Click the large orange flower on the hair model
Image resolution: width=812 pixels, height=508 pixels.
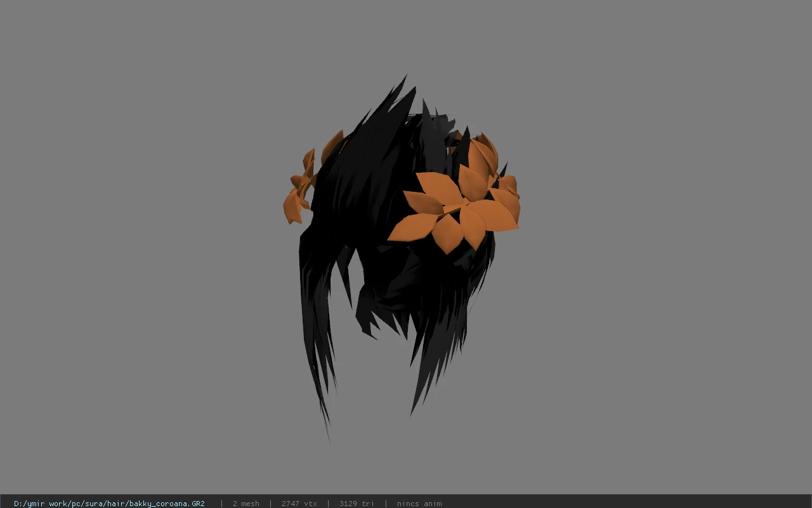(454, 210)
